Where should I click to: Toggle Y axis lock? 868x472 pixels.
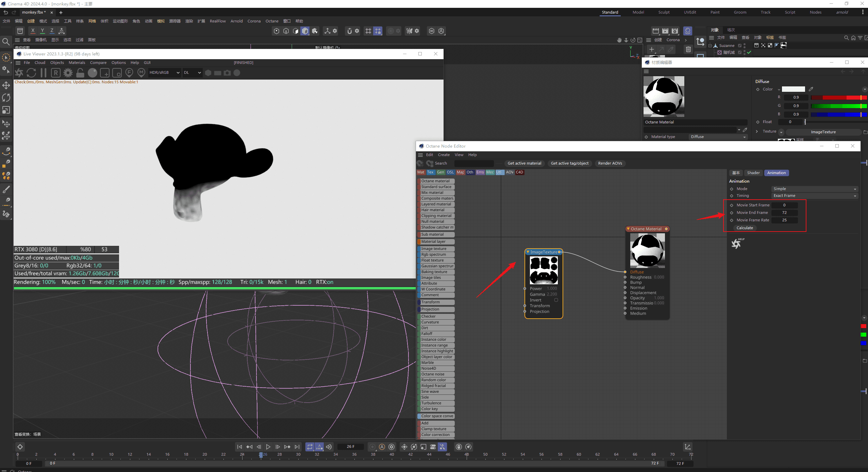tap(43, 31)
